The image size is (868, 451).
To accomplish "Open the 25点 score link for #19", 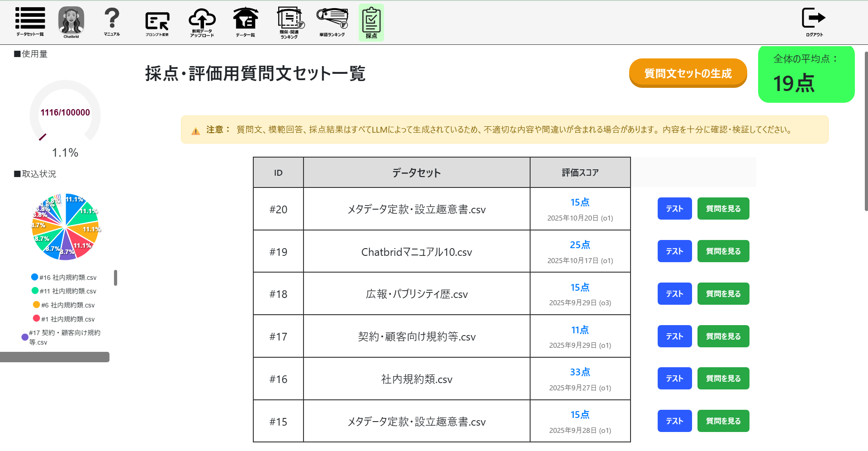I will coord(580,245).
